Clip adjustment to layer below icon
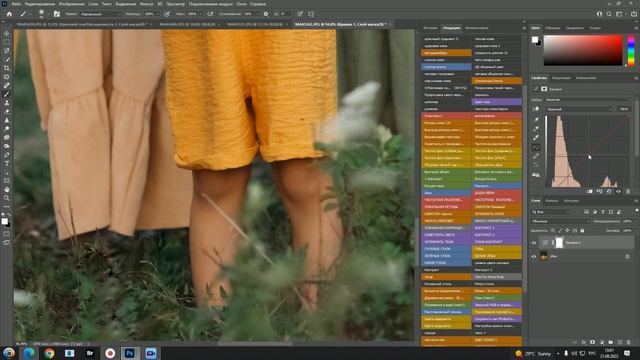Viewport: 640px width, 360px height. coord(590,191)
